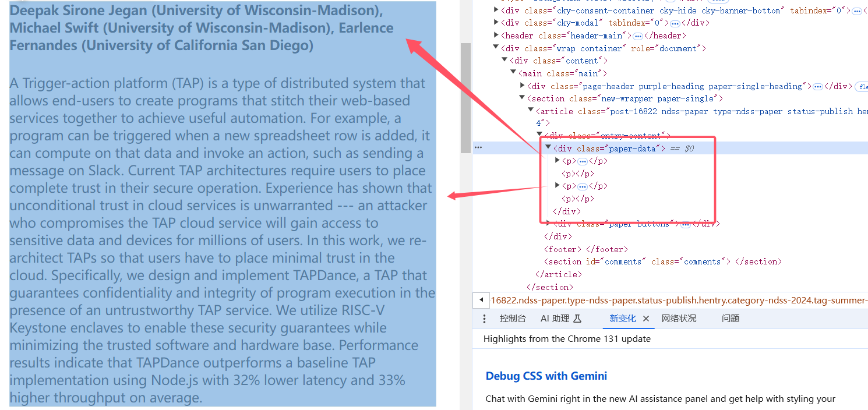Expand the second collapsed paragraph node
Image resolution: width=868 pixels, height=410 pixels.
coord(558,186)
